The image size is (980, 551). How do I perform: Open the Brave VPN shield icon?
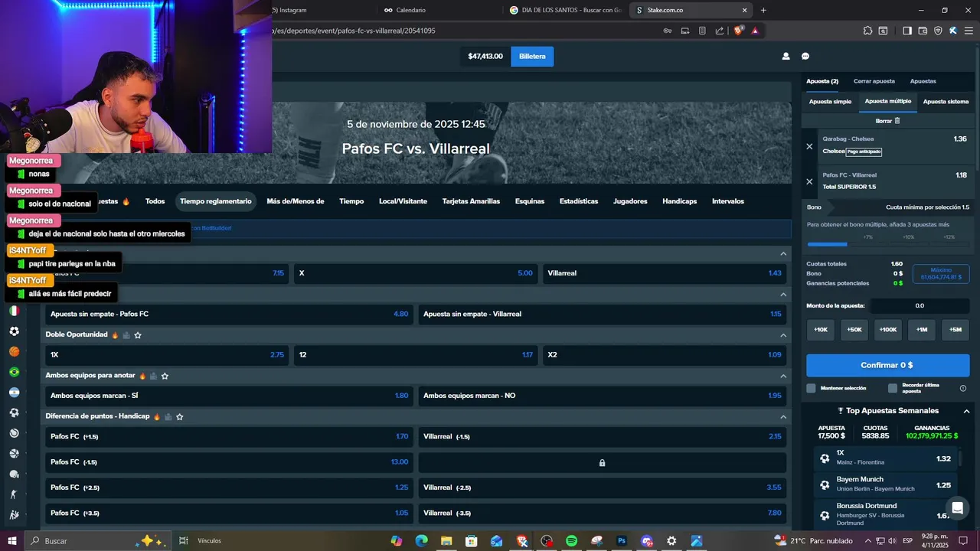point(939,31)
